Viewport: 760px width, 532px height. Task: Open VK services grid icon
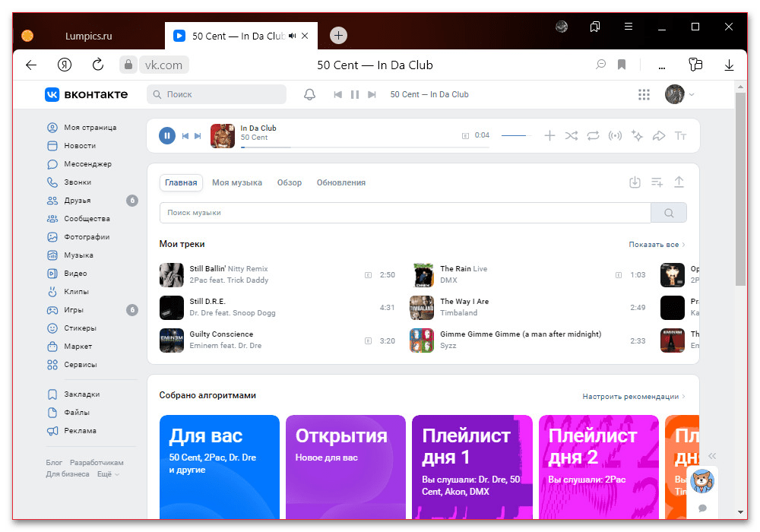(644, 94)
